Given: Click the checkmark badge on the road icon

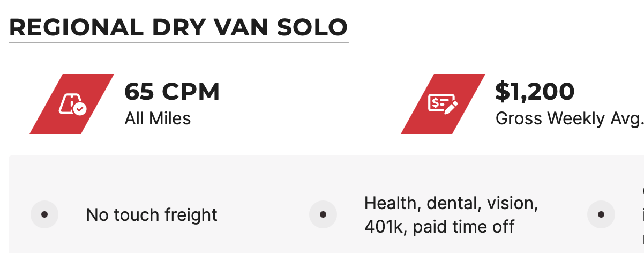Looking at the screenshot, I should pos(80,109).
